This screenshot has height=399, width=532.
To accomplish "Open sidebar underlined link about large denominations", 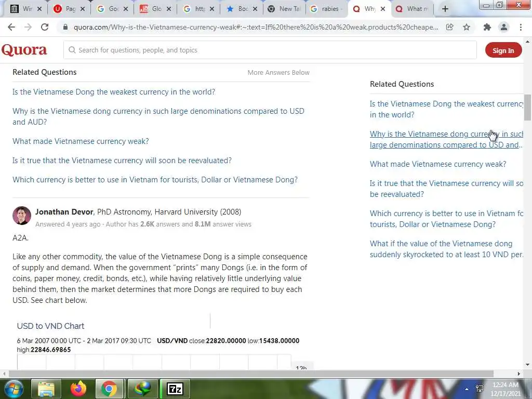I will pos(446,139).
